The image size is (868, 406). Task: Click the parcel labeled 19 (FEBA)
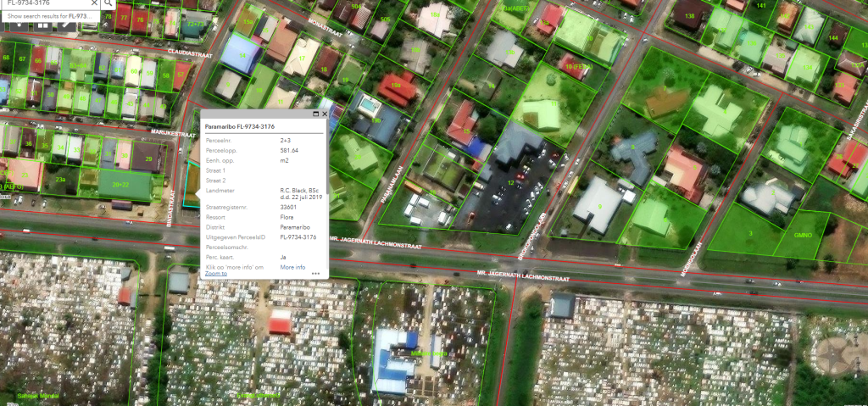[x=578, y=66]
